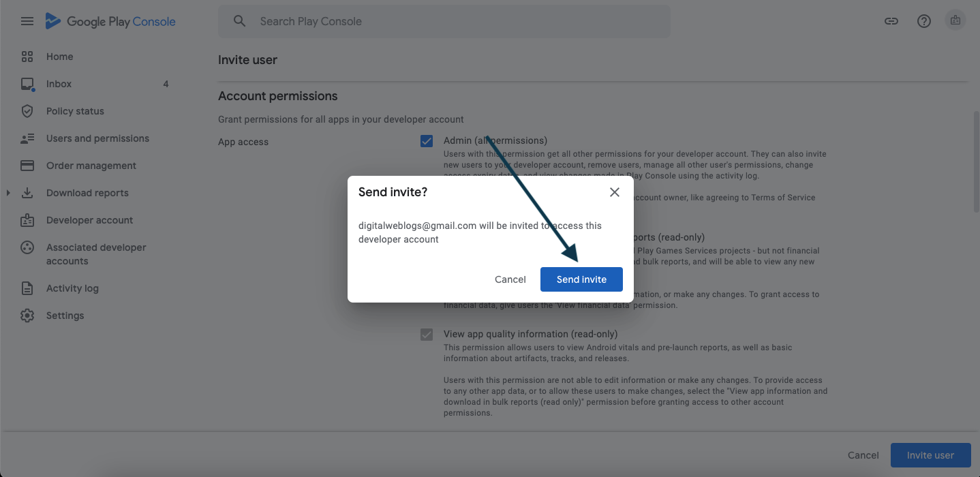Click the Invite user button at bottom
This screenshot has height=477, width=980.
coord(930,455)
